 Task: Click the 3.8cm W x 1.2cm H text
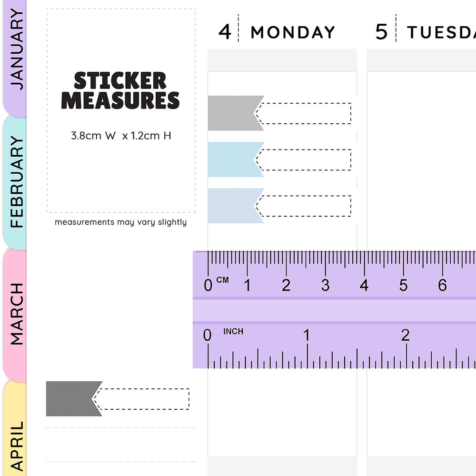pyautogui.click(x=121, y=136)
